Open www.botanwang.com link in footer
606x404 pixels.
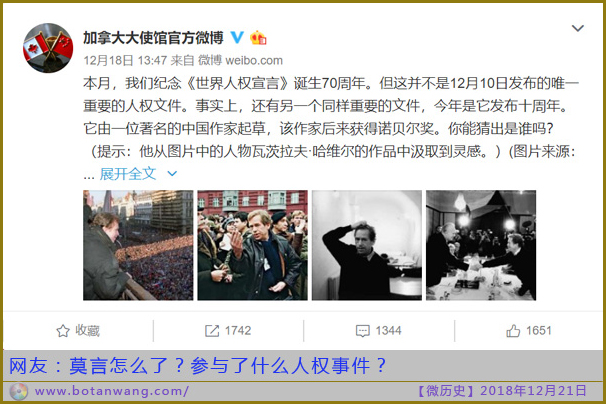click(x=111, y=391)
